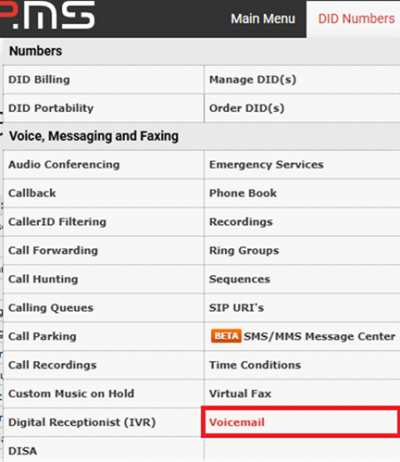Choose Time Conditions
This screenshot has height=462, width=400.
tap(255, 365)
